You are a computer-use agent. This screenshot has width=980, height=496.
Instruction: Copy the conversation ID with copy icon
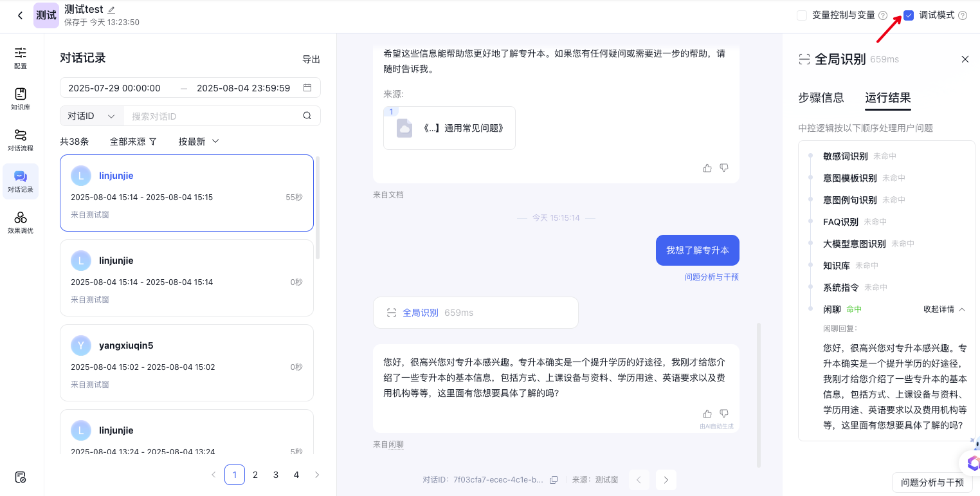click(x=554, y=480)
